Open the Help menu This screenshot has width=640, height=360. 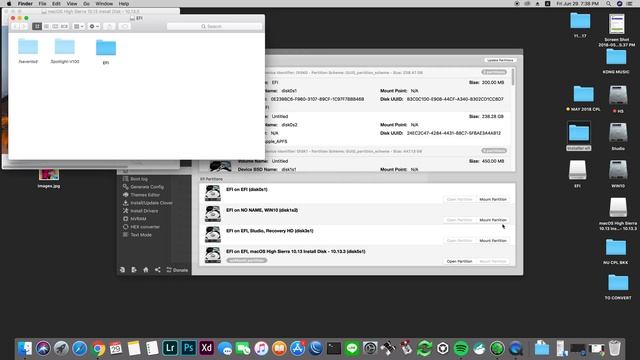point(124,4)
